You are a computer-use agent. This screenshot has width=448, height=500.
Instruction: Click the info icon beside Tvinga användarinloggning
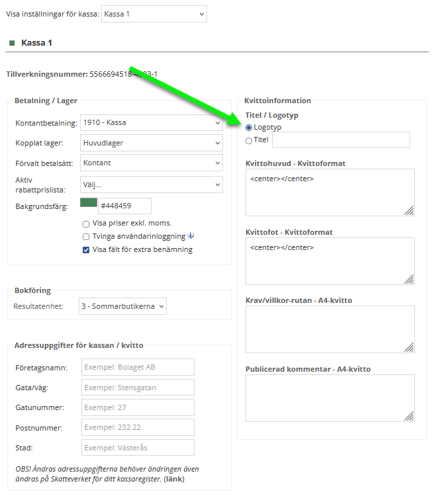pos(191,236)
